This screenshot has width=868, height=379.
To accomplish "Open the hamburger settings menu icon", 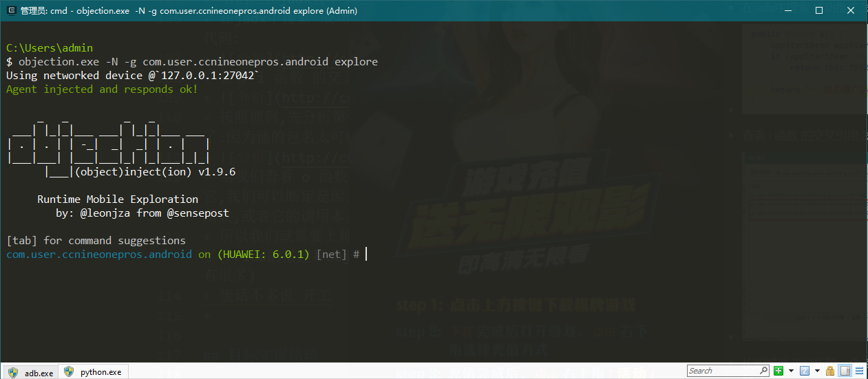I will tap(859, 371).
